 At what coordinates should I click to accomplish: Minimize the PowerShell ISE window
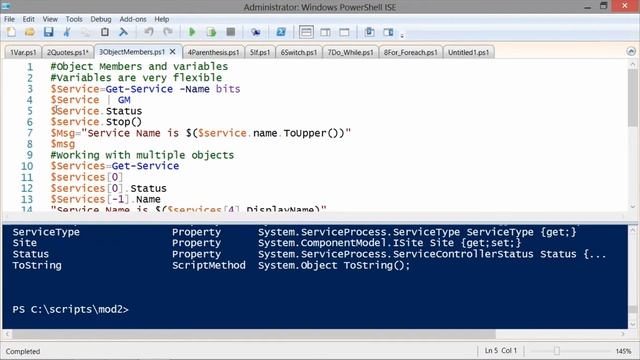pos(587,6)
